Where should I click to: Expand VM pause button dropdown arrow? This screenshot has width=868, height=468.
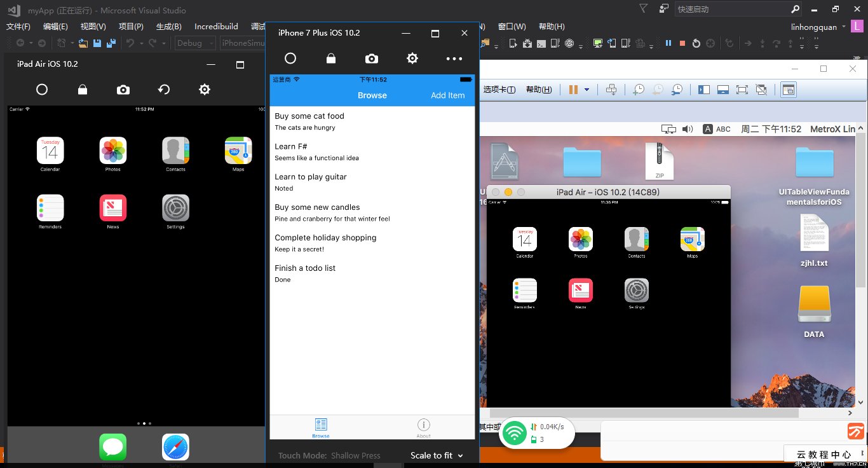[587, 90]
